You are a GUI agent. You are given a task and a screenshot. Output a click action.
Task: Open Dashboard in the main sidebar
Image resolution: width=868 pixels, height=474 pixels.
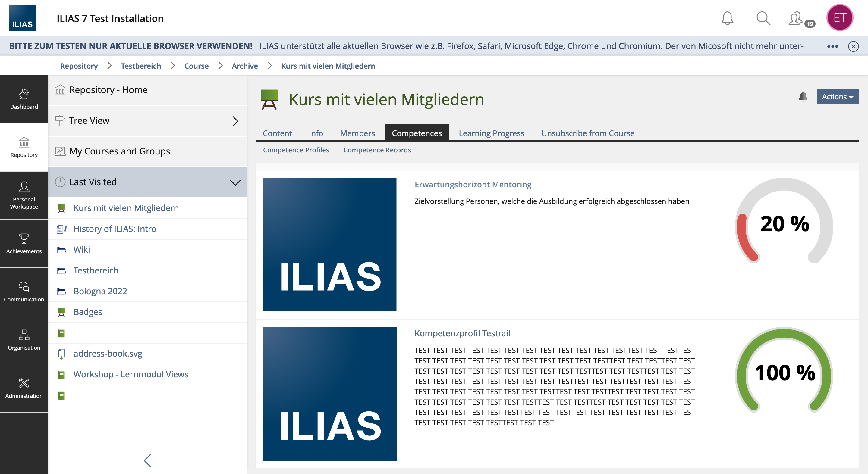(24, 99)
